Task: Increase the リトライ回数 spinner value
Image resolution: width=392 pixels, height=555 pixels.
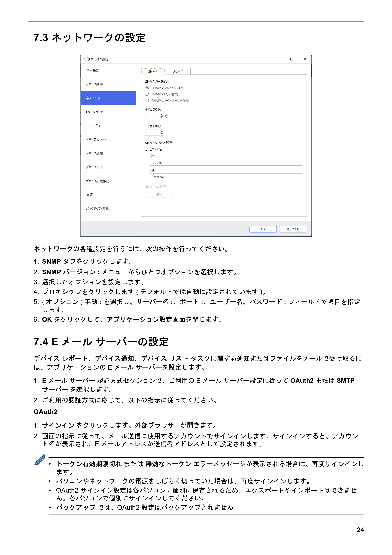Action: (162, 131)
